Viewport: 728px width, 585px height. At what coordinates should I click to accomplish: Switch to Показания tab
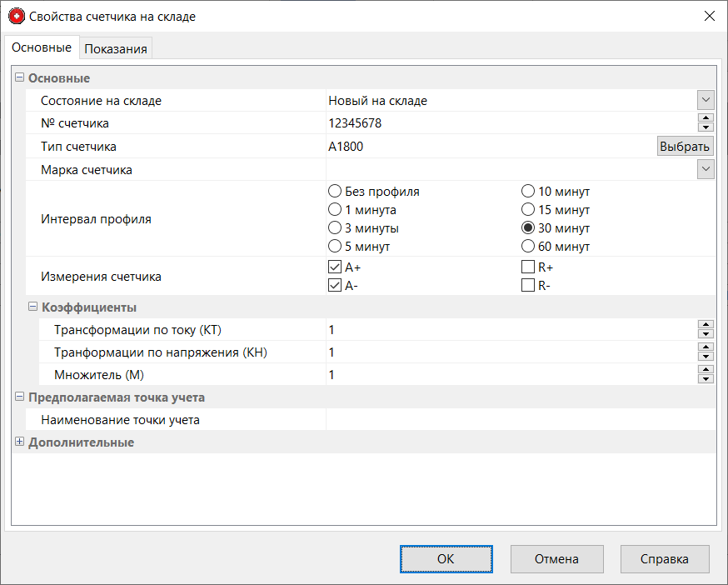116,48
